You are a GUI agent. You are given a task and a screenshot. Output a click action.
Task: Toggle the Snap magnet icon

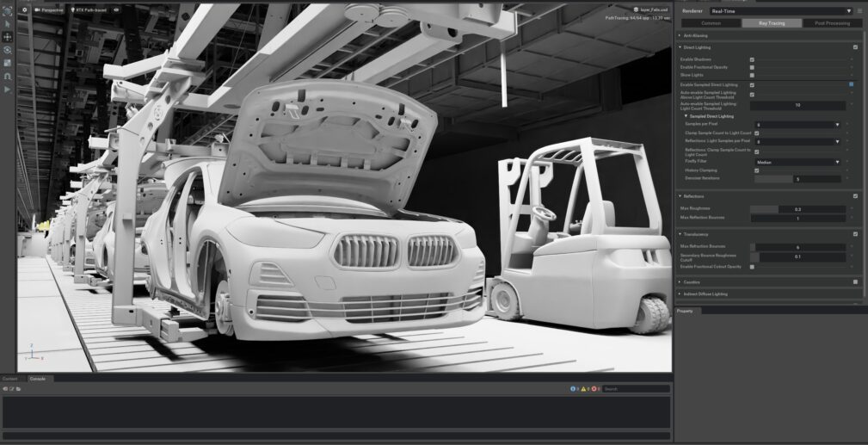click(x=8, y=76)
